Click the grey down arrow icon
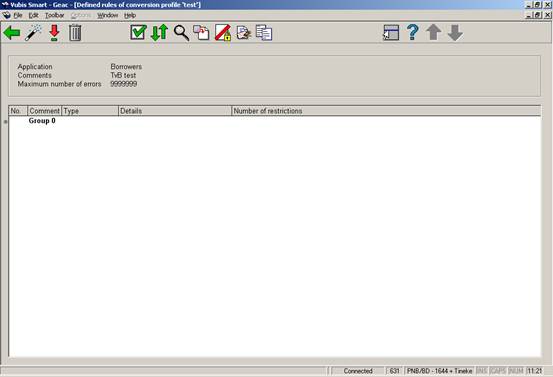553x377 pixels. 455,33
